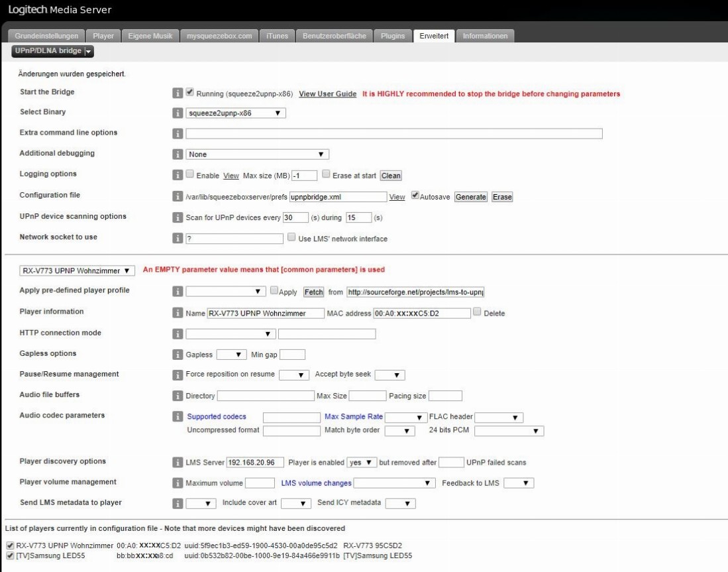Click MAC address input field

click(422, 314)
